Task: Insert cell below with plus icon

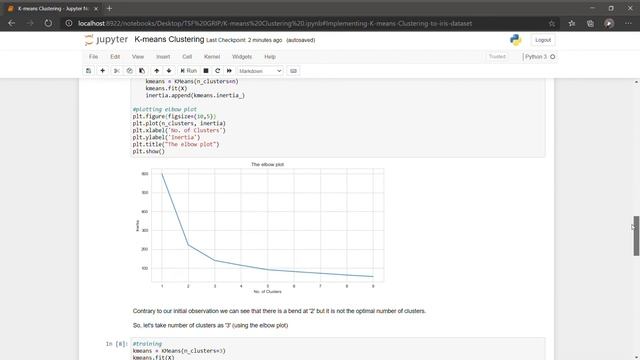Action: coord(102,71)
